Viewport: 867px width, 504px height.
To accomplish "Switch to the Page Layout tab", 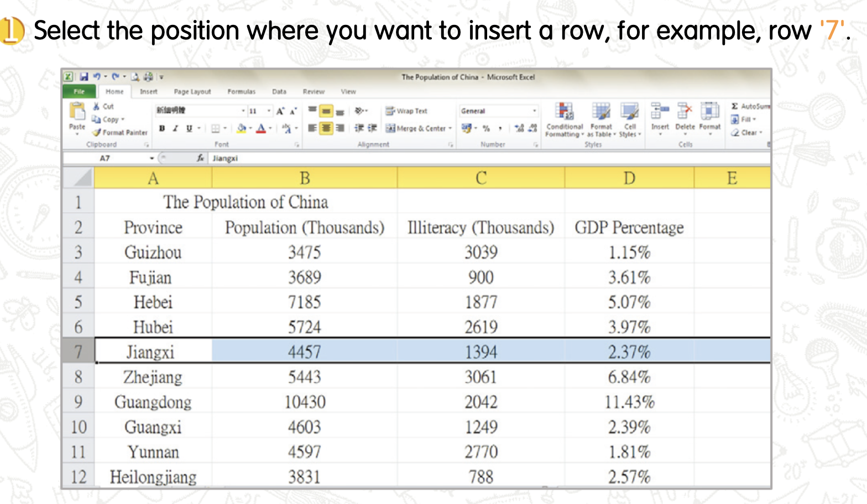I will click(192, 92).
